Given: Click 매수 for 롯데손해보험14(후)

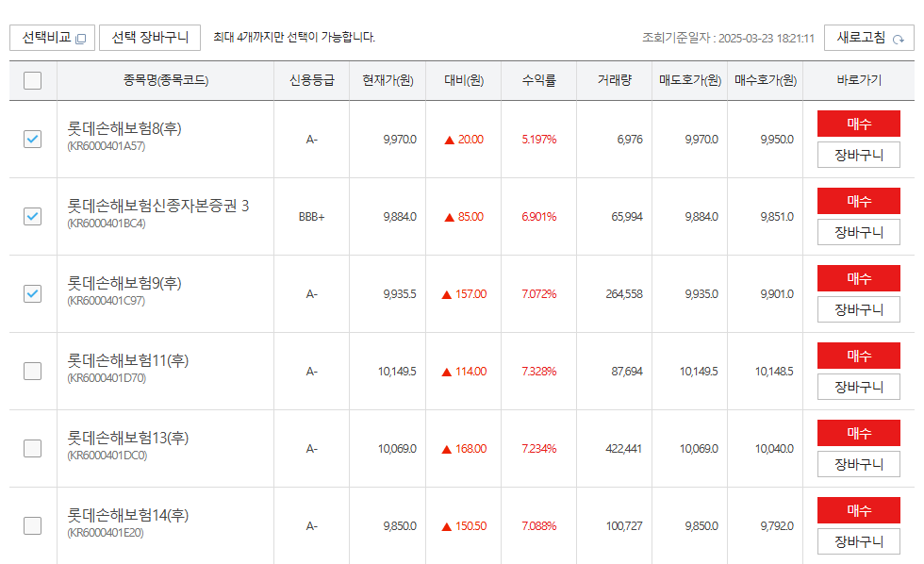Looking at the screenshot, I should 859,510.
